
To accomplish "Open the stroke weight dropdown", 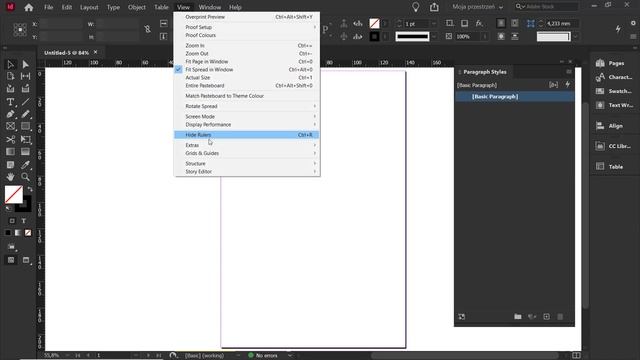I will [434, 24].
